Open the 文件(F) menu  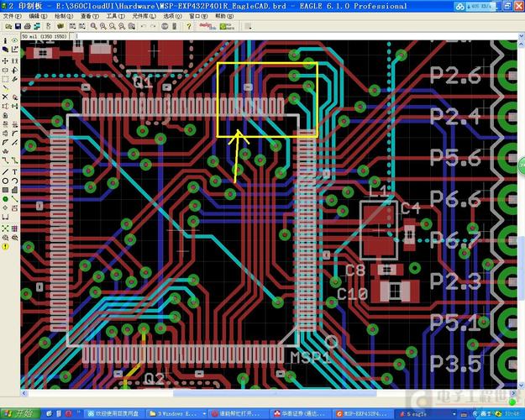pos(13,16)
